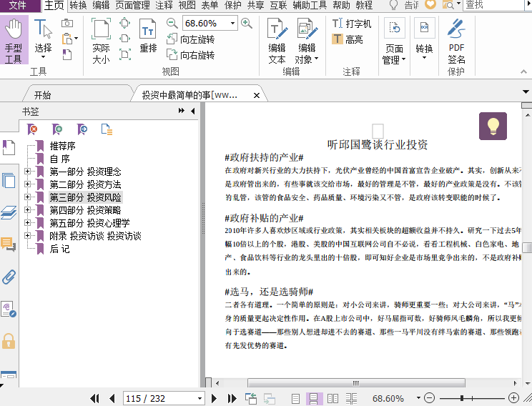
Task: Switch to the Protect (保护) ribbon tab
Action: (233, 5)
